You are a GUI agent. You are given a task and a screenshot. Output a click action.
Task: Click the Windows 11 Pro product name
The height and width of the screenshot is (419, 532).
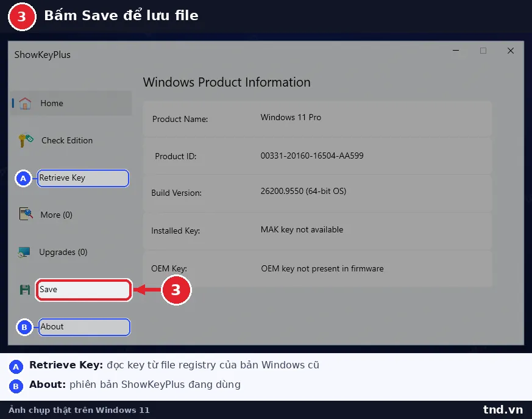tap(291, 118)
